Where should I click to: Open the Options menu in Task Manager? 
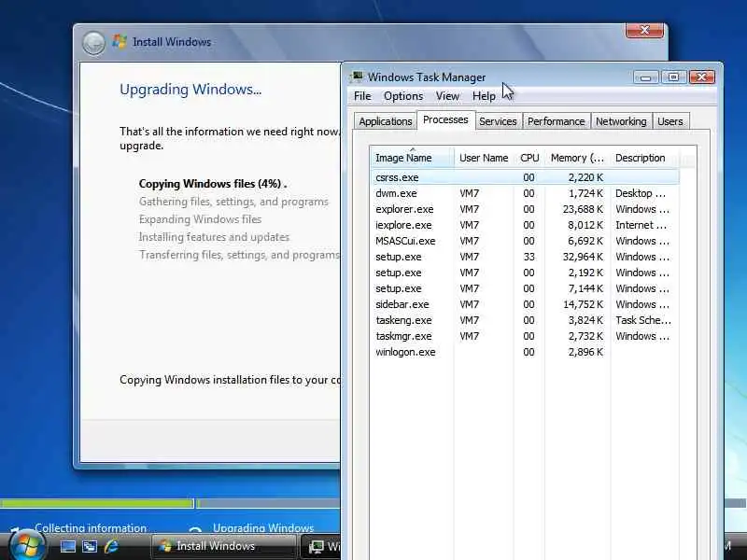point(403,96)
